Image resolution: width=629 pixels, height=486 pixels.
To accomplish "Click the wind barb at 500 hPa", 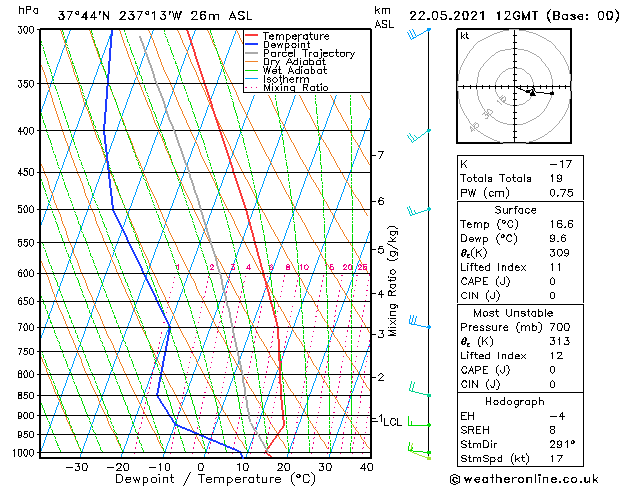I will [x=418, y=211].
